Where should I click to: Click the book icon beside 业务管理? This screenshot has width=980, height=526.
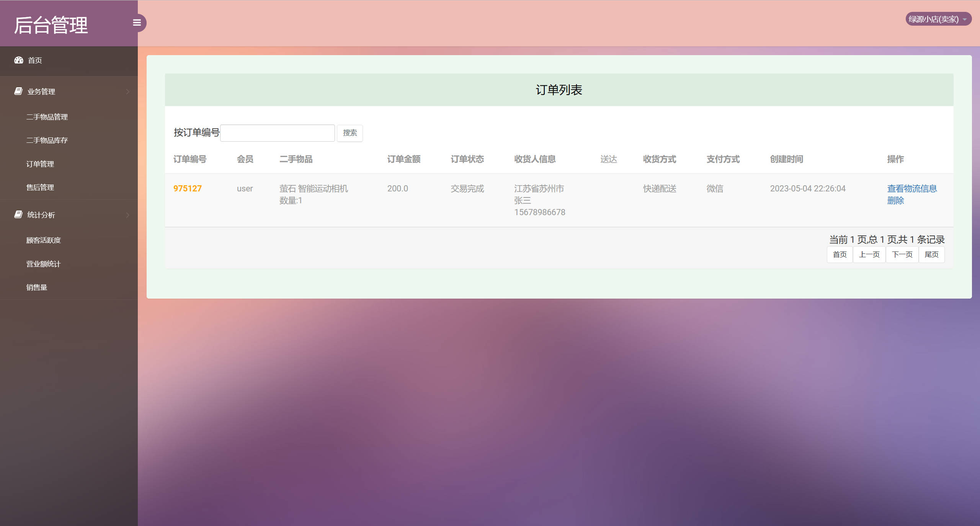coord(18,91)
